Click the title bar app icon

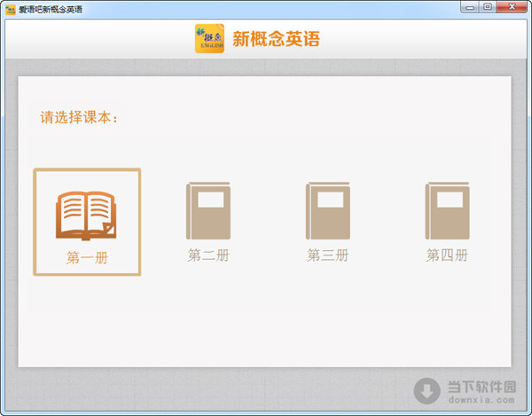pos(10,9)
